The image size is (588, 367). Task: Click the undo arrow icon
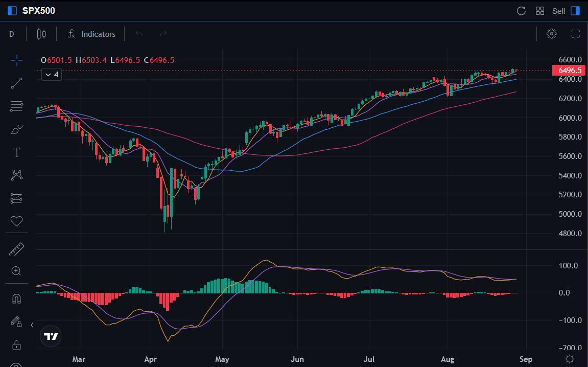tap(138, 34)
